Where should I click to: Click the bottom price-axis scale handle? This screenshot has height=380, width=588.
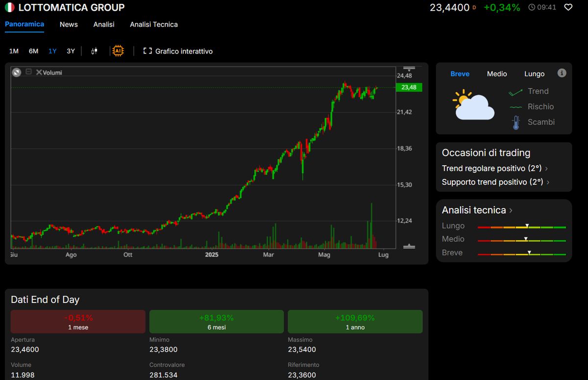(x=409, y=246)
